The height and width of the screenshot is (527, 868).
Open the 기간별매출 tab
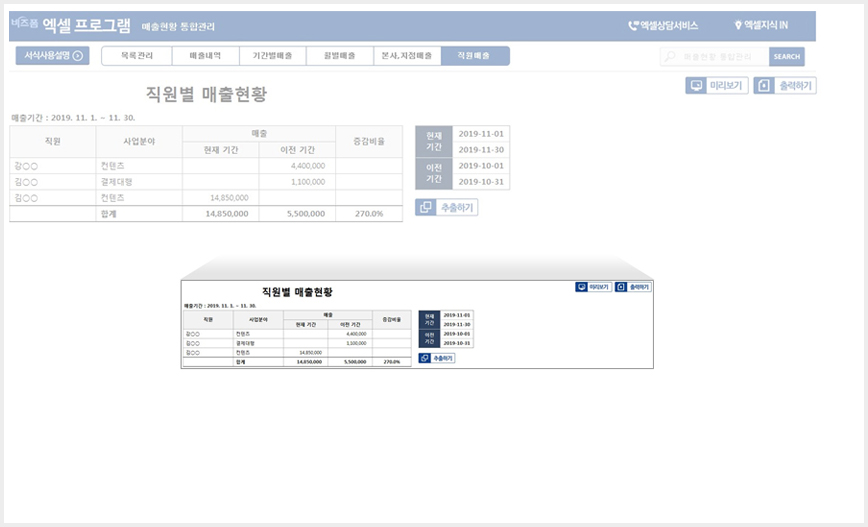click(272, 56)
